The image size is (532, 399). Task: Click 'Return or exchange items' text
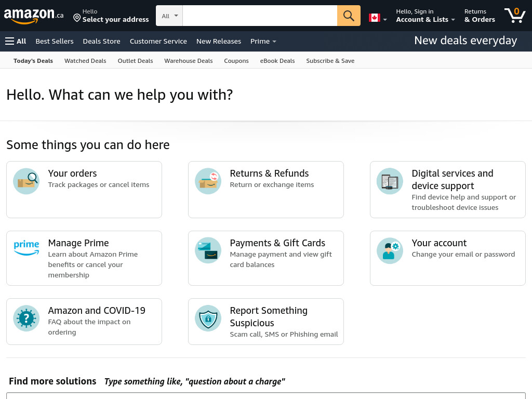[x=272, y=184]
